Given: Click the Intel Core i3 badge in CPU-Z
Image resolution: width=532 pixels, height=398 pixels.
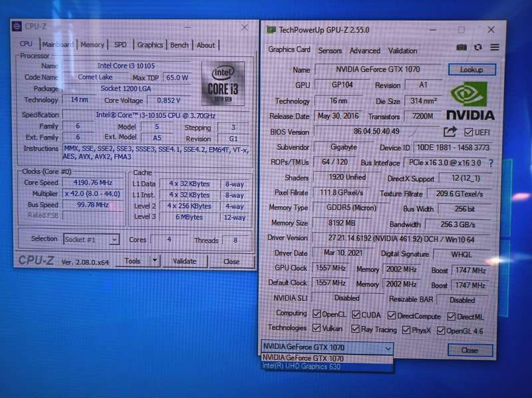Looking at the screenshot, I should point(223,84).
